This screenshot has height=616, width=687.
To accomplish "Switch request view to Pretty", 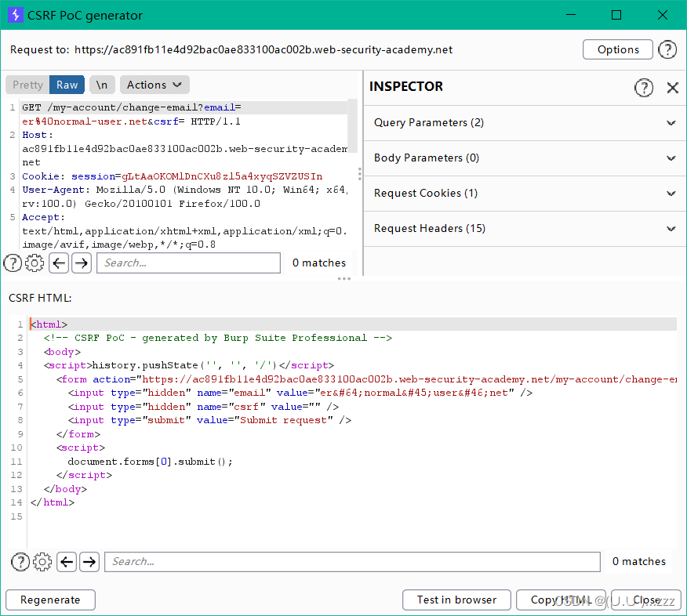I will (27, 85).
